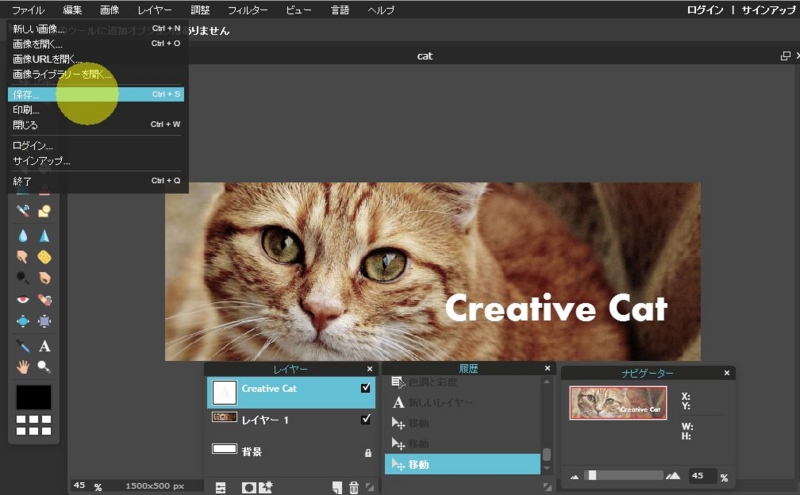Toggle visibility checkbox of レイヤー 1
800x495 pixels.
[x=365, y=419]
